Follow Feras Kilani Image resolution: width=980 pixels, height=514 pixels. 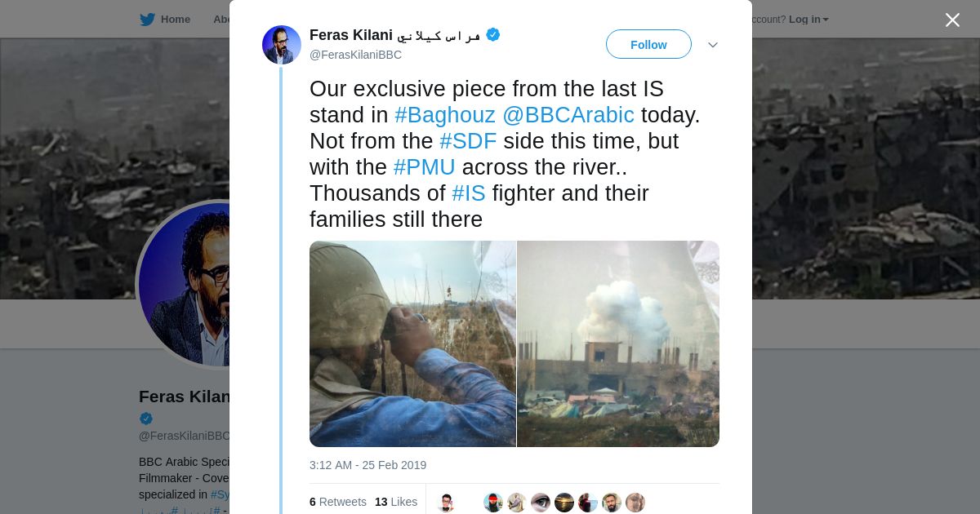[x=648, y=45]
